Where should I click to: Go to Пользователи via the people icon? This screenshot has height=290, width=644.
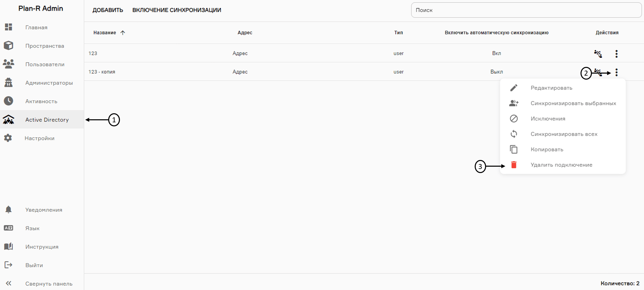pyautogui.click(x=9, y=64)
